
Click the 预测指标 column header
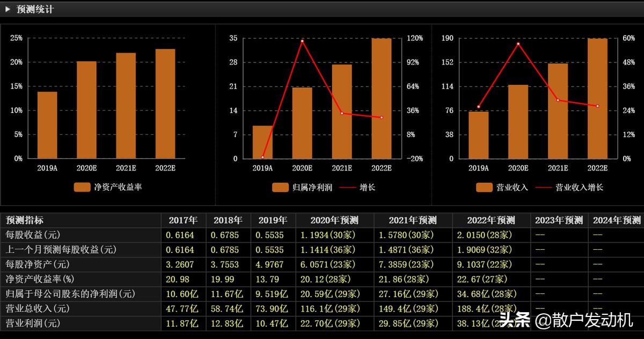[25, 220]
